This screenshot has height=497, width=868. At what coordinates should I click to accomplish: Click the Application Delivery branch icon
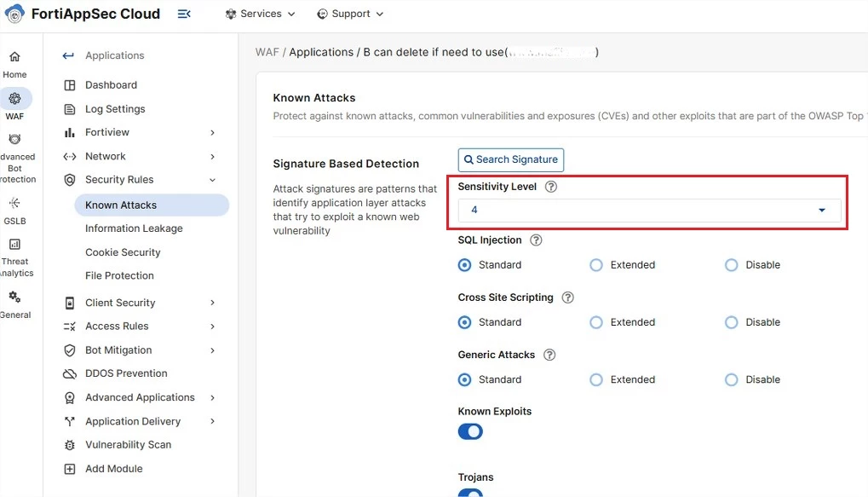[x=70, y=422]
